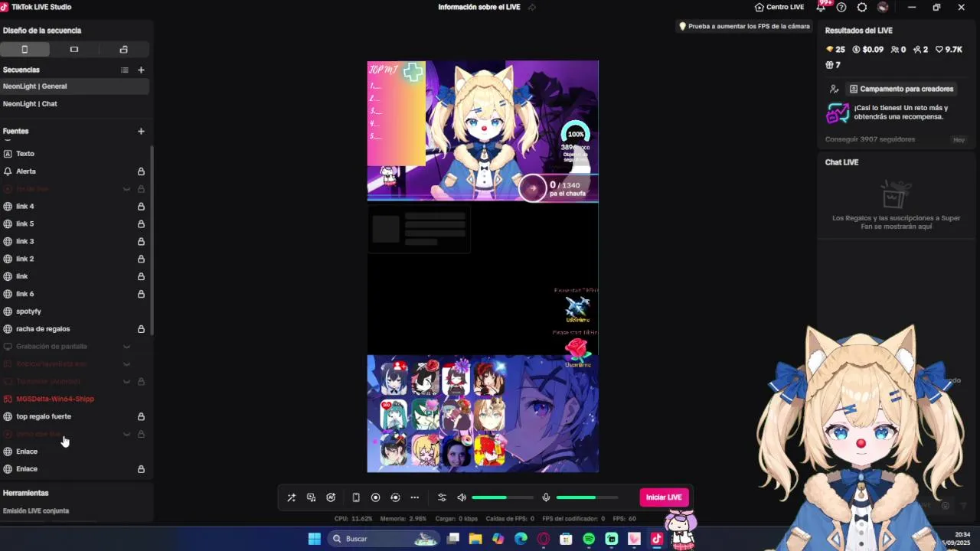Click the top stream preview thumbnail

coord(482,131)
